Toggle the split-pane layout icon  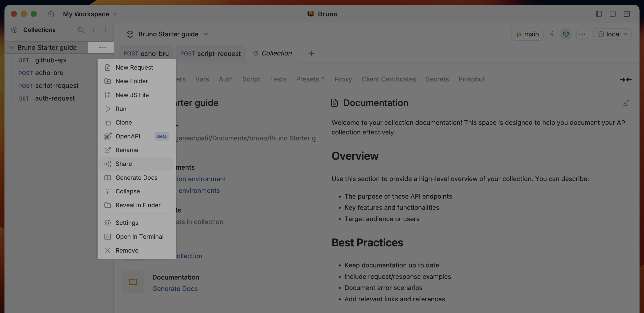pyautogui.click(x=626, y=14)
